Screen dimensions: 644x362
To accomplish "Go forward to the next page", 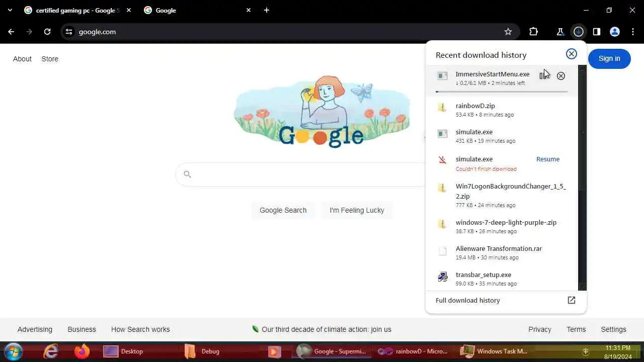I will pos(29,32).
